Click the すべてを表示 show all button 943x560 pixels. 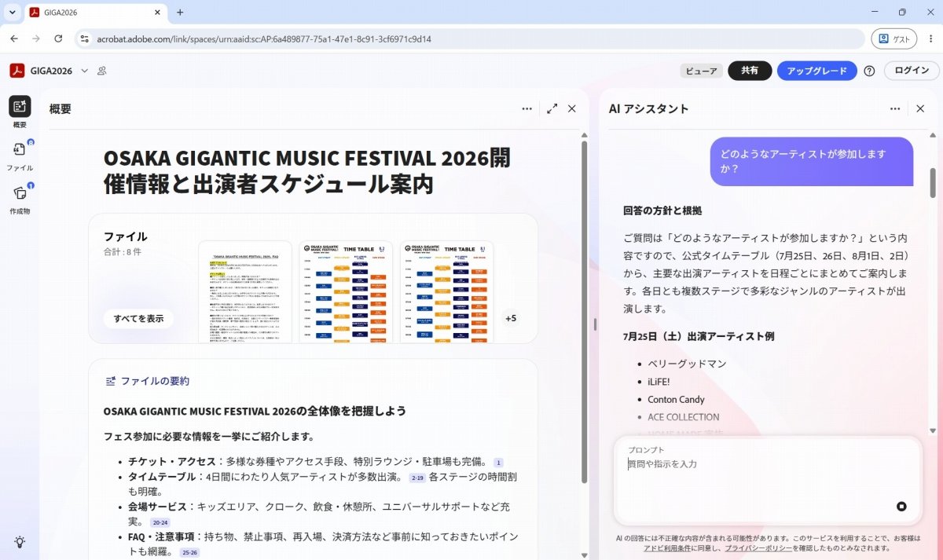click(138, 318)
